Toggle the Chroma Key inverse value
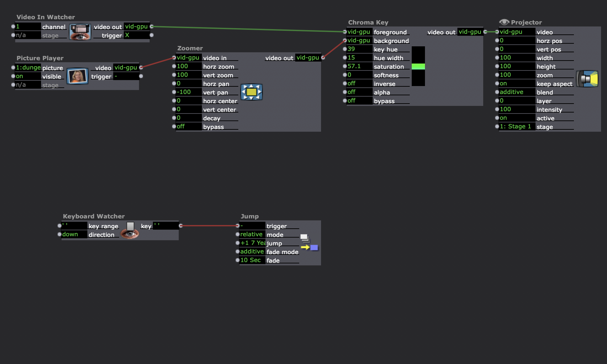 (359, 83)
